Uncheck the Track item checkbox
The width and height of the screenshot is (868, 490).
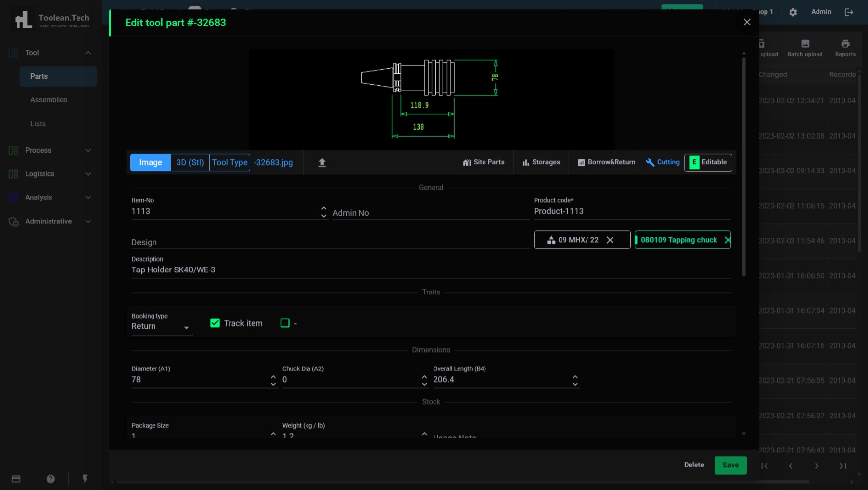215,323
